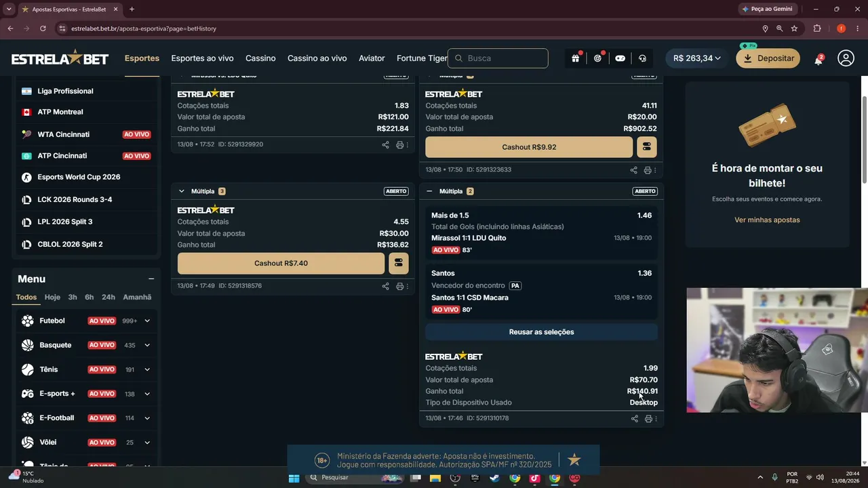Screen dimensions: 868x488
Task: Open the user account profile icon
Action: point(846,58)
